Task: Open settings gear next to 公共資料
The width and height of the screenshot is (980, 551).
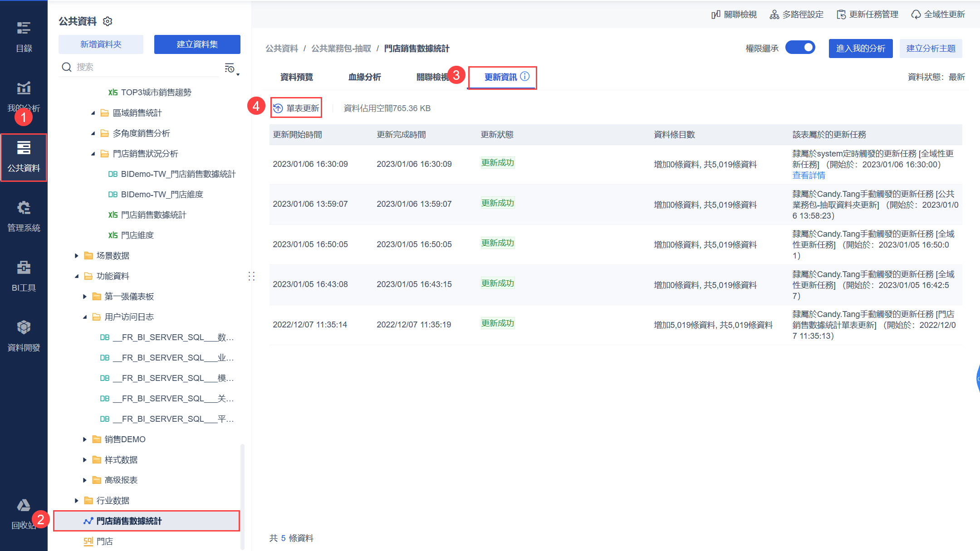Action: 108,21
